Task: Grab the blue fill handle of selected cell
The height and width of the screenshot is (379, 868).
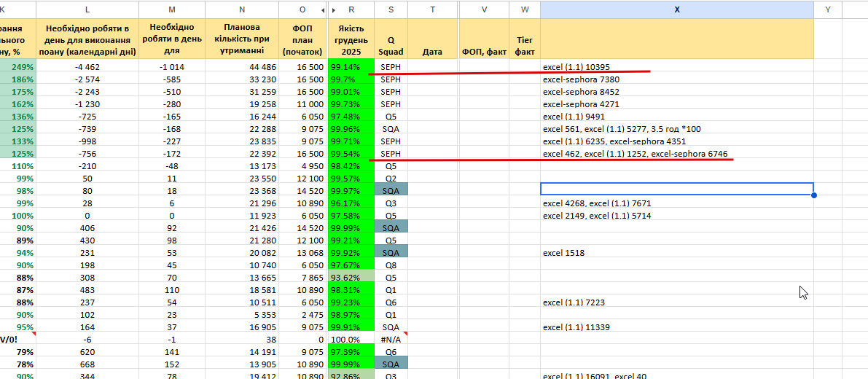Action: (x=813, y=195)
